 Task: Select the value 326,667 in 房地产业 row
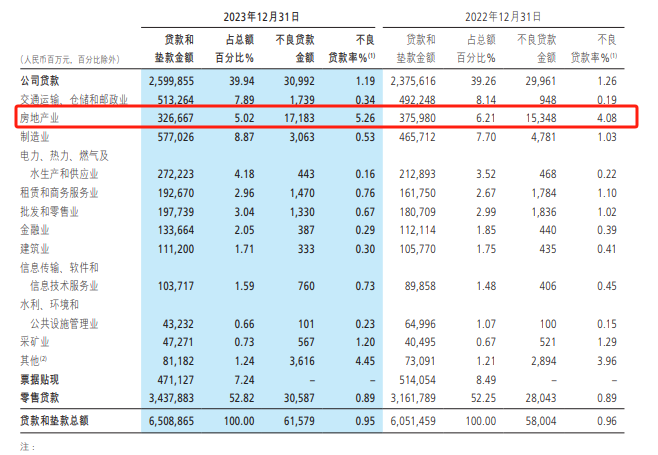click(176, 118)
